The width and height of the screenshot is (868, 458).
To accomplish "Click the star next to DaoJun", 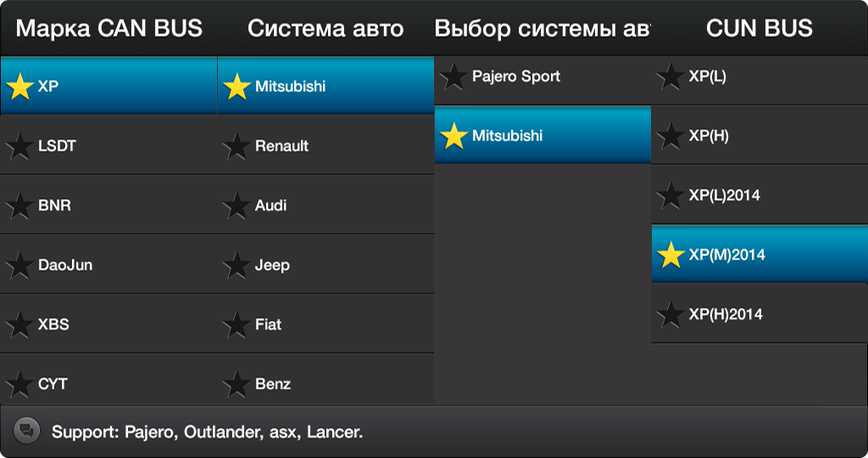I will pyautogui.click(x=19, y=265).
